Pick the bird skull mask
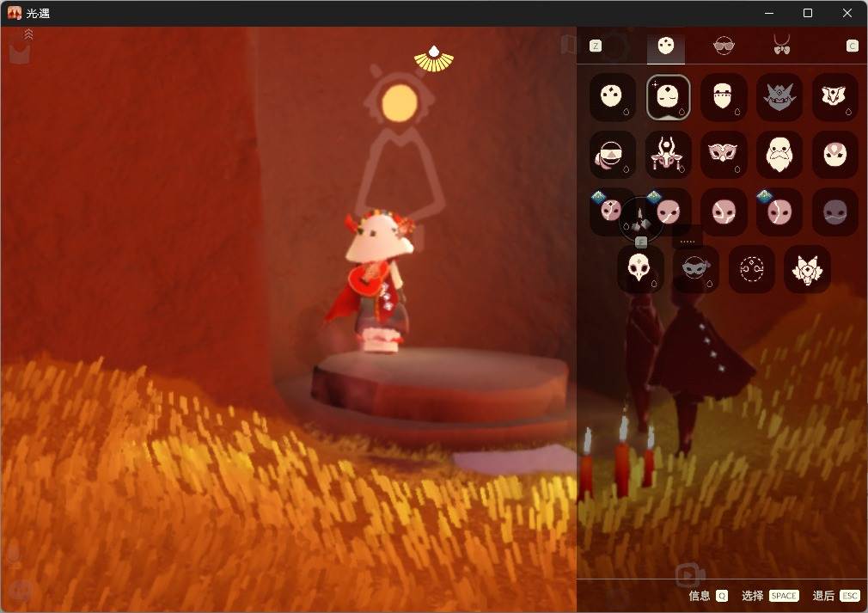 pos(640,268)
